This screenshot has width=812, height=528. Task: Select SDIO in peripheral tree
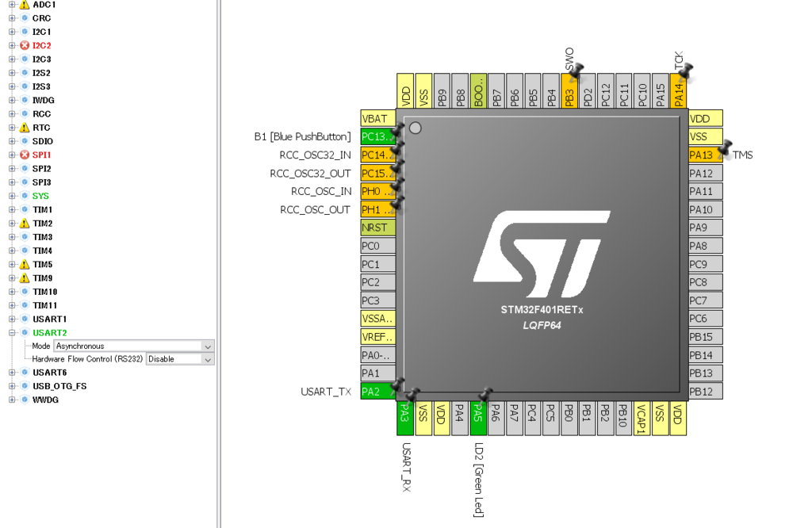click(x=43, y=141)
